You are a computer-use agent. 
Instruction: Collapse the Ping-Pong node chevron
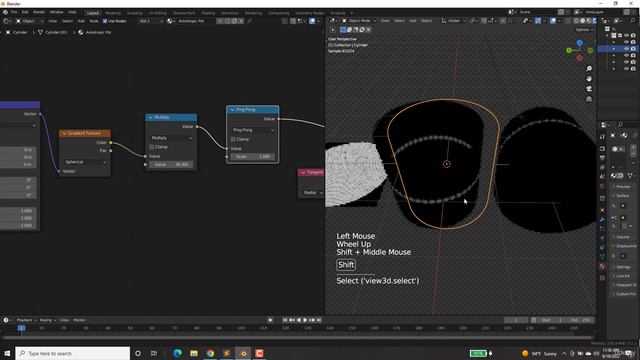point(232,109)
